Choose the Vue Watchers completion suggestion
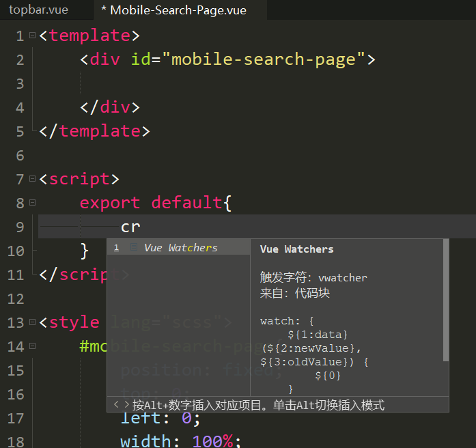Screen dimensions: 476x448 [x=180, y=248]
